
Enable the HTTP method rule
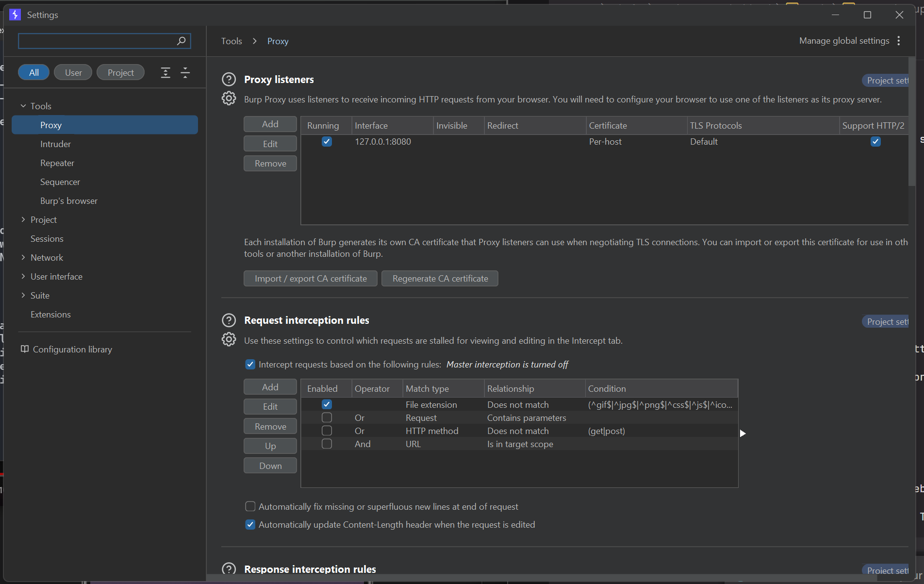[327, 431]
